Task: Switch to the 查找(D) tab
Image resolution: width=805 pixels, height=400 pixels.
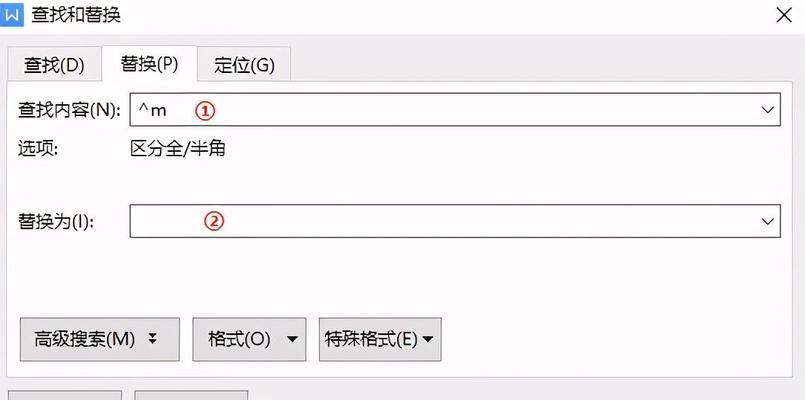Action: 54,65
